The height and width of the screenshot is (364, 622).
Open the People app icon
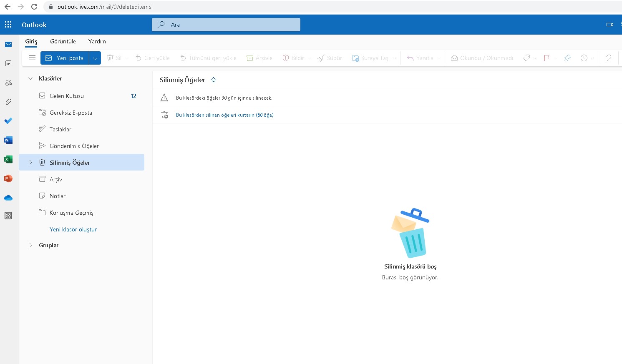click(8, 83)
